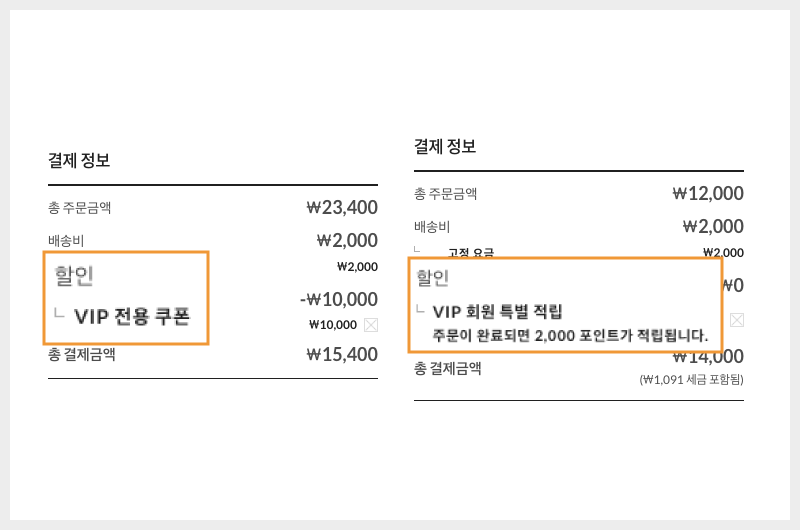Select the 고정 요금 shipping label

click(x=471, y=252)
